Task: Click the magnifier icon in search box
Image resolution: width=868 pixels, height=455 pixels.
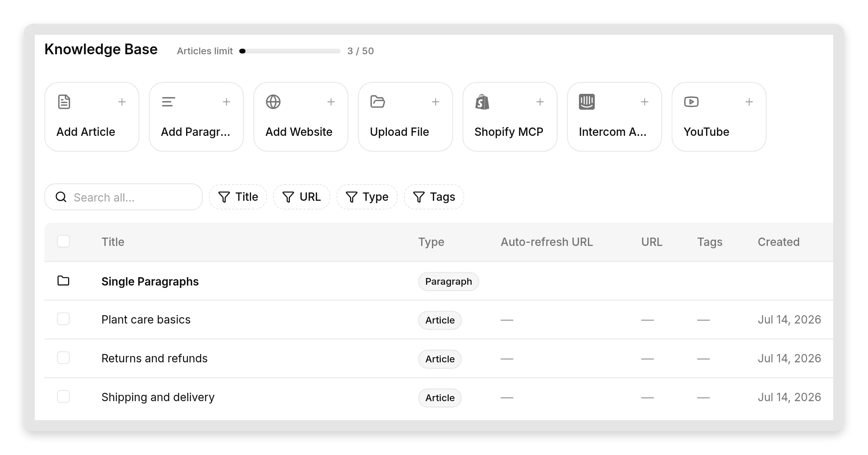Action: [x=61, y=197]
